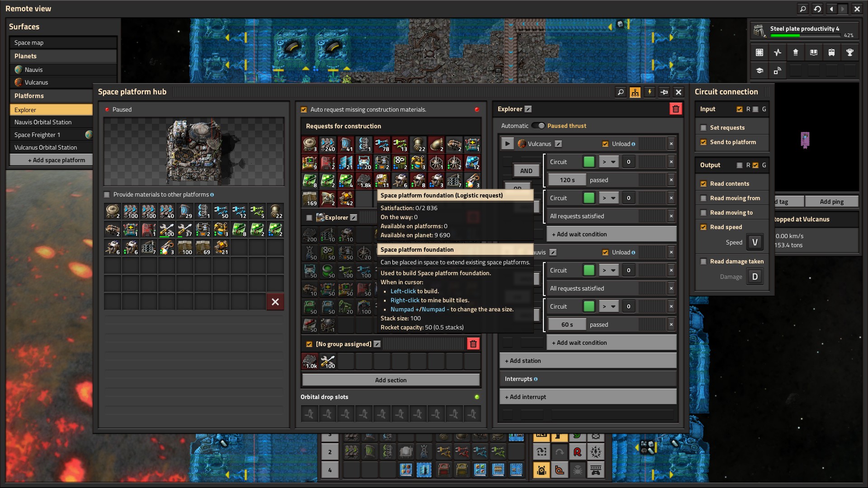The width and height of the screenshot is (868, 488).
Task: Click + Add space platform
Action: pyautogui.click(x=51, y=160)
